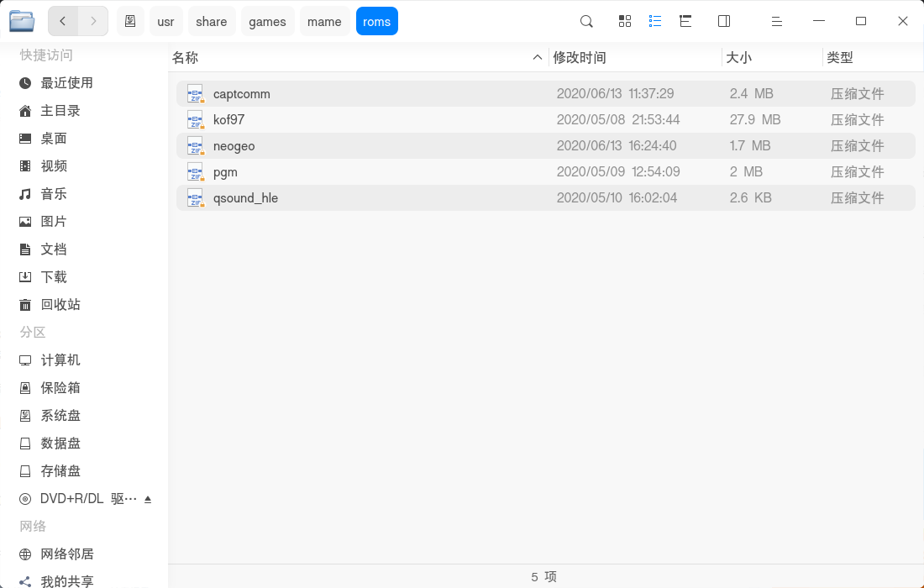Image resolution: width=924 pixels, height=588 pixels.
Task: Open the search magnifier icon
Action: [x=586, y=21]
